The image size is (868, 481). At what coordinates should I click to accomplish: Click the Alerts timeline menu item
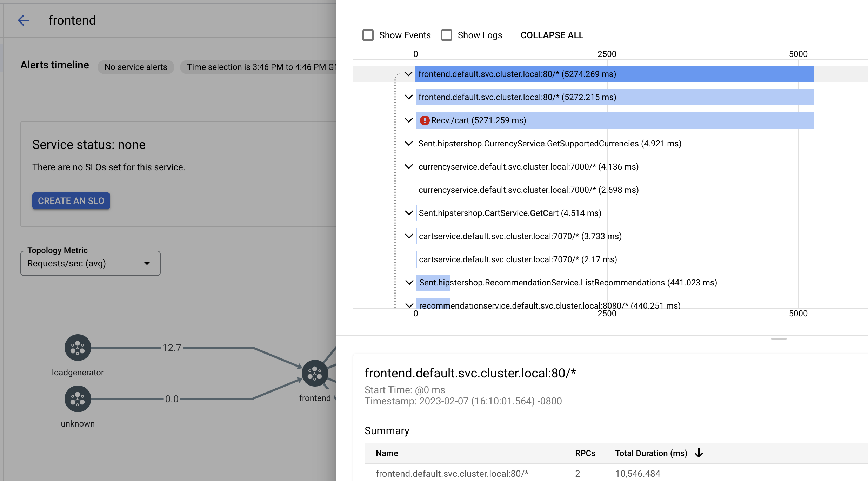tap(54, 65)
